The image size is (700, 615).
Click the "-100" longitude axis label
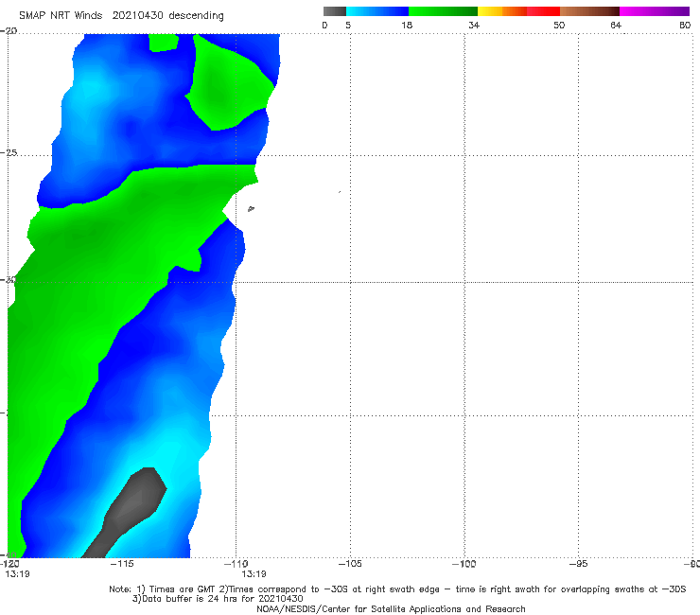pos(464,564)
